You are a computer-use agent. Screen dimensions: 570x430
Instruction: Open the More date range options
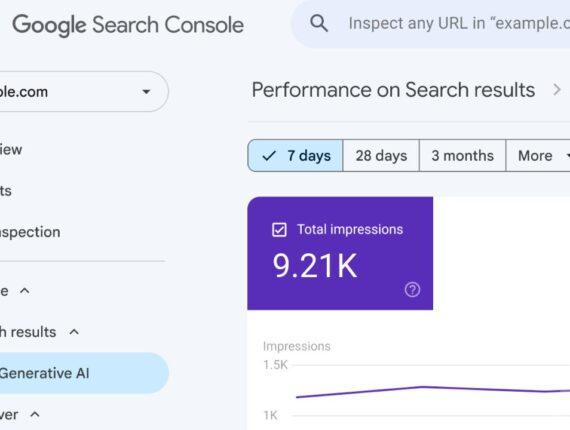[538, 156]
